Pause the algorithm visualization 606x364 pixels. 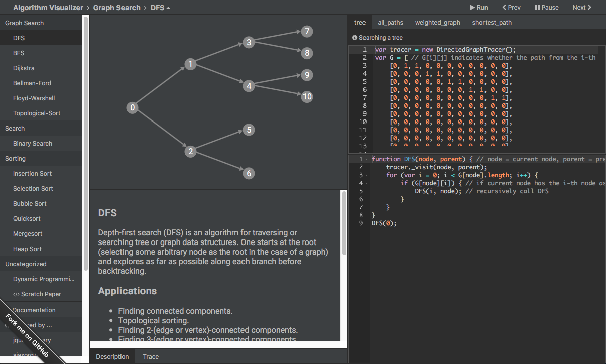coord(546,8)
